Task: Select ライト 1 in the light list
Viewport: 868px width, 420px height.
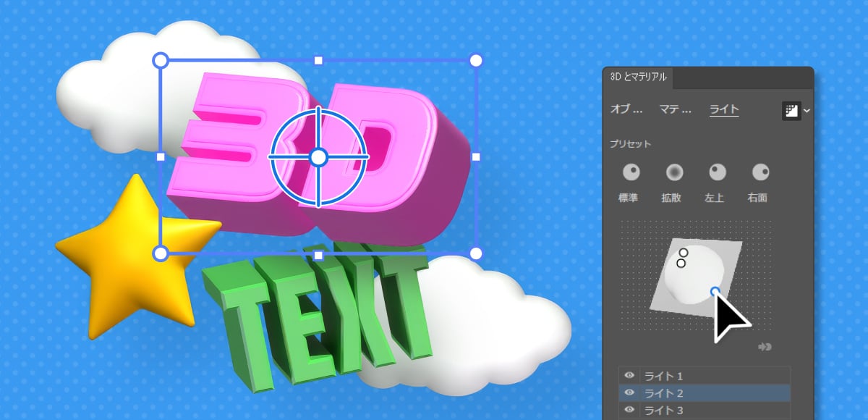Action: coord(705,376)
